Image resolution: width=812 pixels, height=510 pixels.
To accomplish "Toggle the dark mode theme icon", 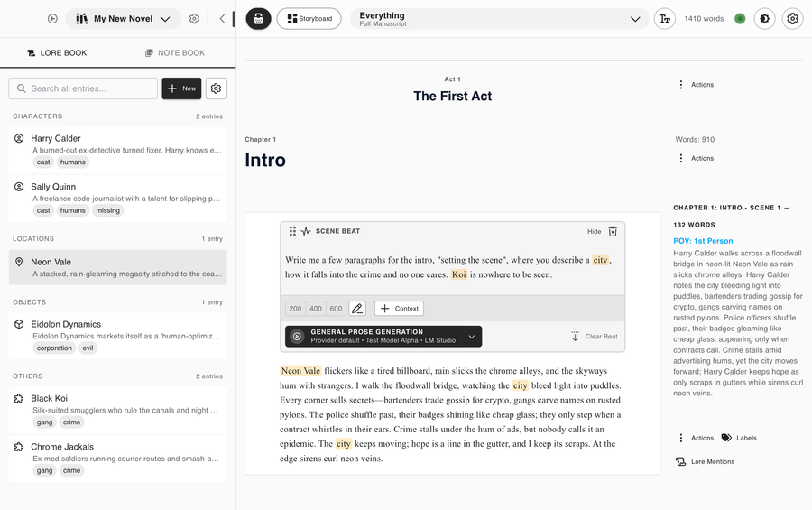I will (764, 19).
